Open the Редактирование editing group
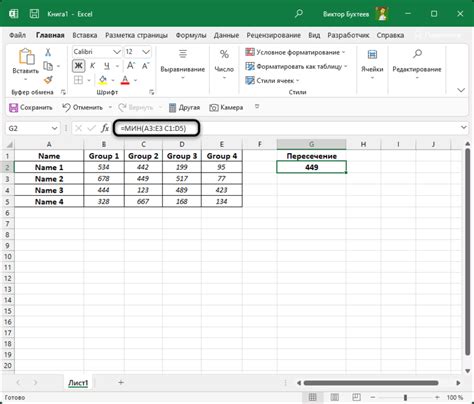This screenshot has height=404, width=474. click(x=417, y=65)
